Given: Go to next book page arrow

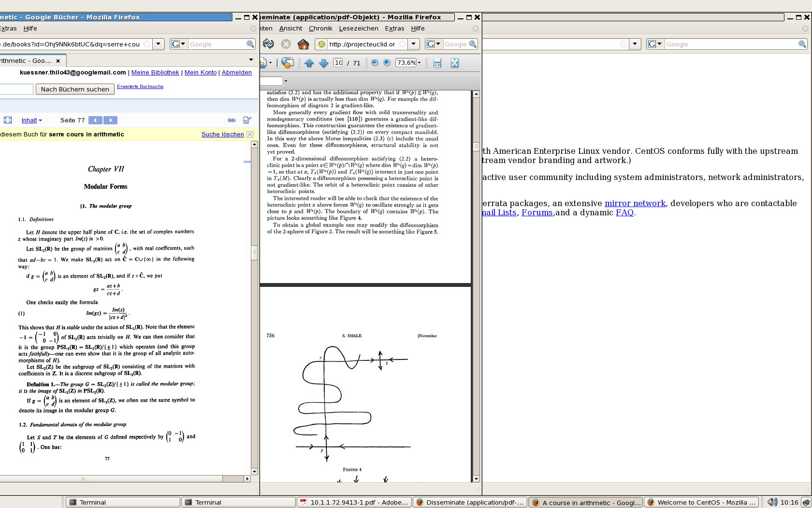Looking at the screenshot, I should click(111, 120).
